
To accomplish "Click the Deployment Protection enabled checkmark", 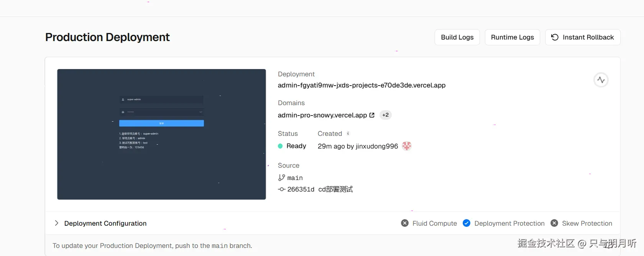I will (x=467, y=223).
